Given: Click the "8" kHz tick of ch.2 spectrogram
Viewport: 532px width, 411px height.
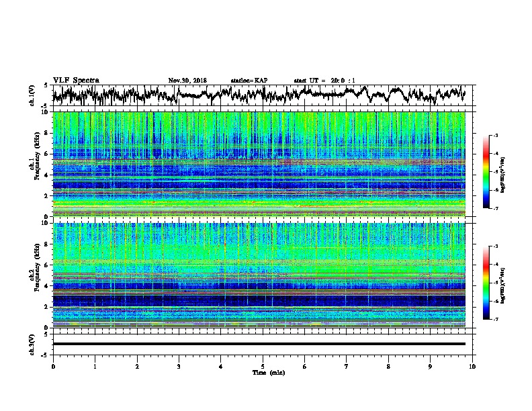Looking at the screenshot, I should (x=48, y=244).
